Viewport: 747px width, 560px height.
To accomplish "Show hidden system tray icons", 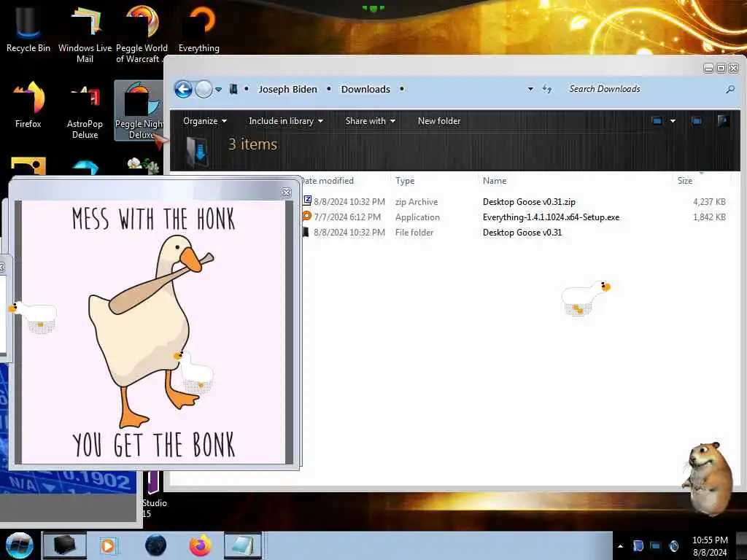I will [620, 546].
